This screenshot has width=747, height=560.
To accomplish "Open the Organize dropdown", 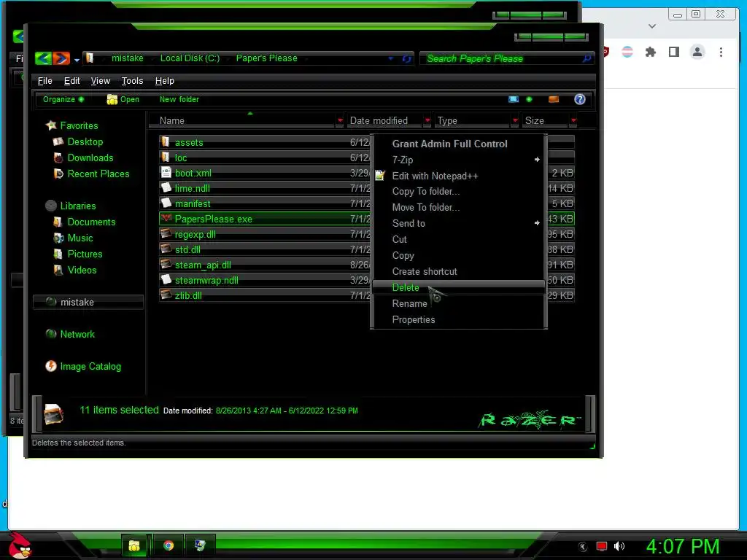I will click(63, 99).
